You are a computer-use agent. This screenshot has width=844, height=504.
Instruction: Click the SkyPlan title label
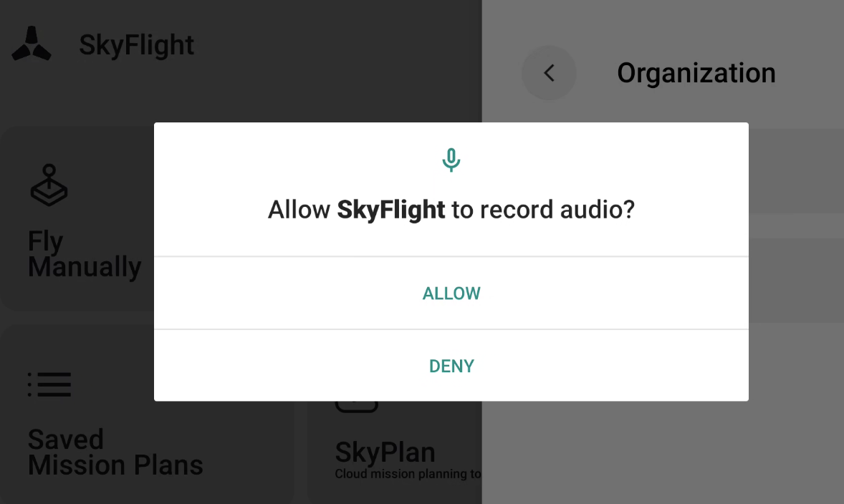click(385, 452)
